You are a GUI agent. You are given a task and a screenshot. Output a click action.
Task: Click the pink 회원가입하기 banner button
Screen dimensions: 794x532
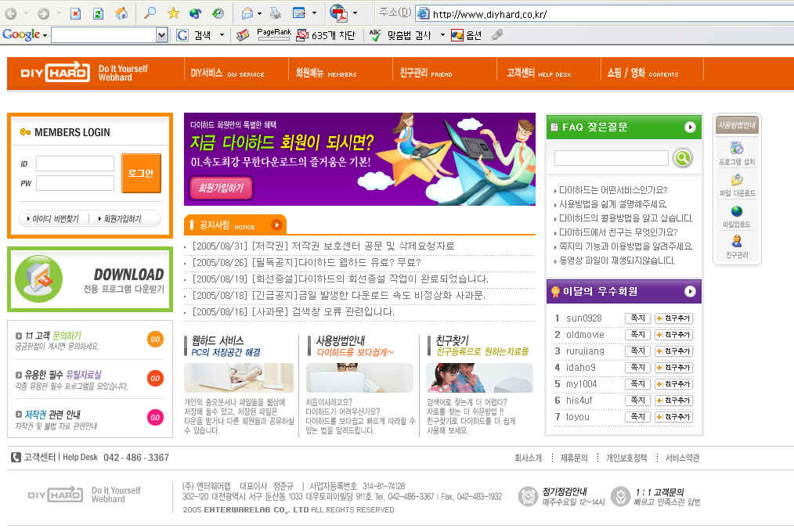(x=221, y=188)
